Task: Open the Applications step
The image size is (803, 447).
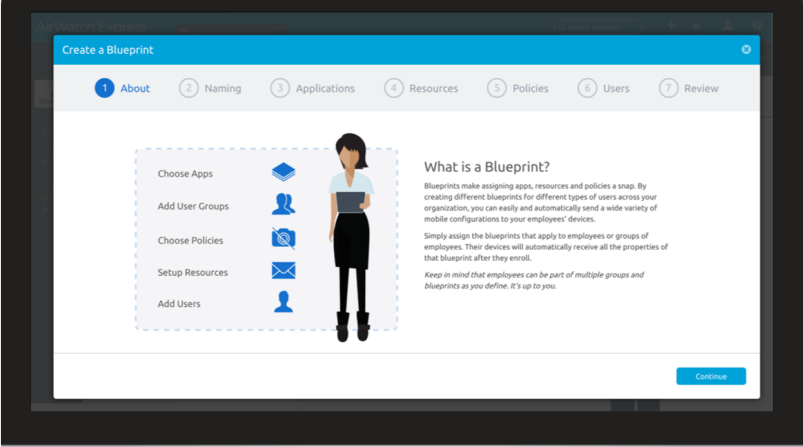Action: (x=313, y=88)
